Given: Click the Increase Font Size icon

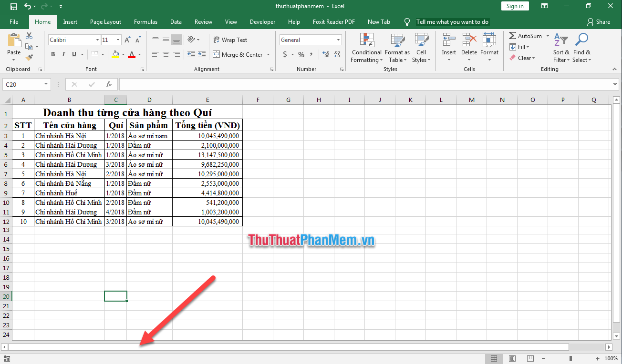Looking at the screenshot, I should click(129, 40).
